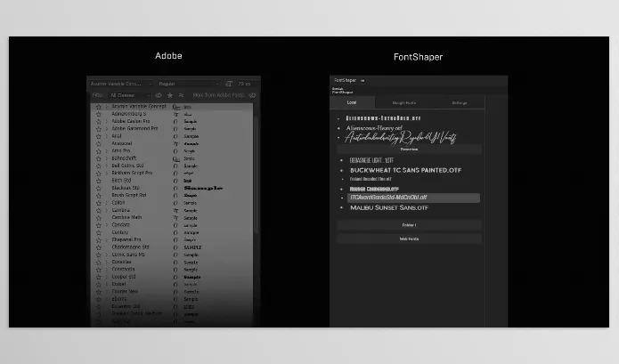Star the Adobe Caslon Pro font
Image resolution: width=619 pixels, height=364 pixels.
pos(99,121)
